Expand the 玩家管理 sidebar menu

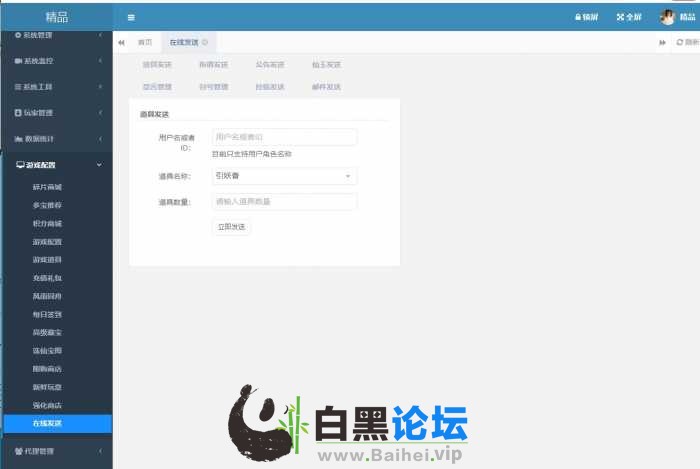pyautogui.click(x=56, y=113)
